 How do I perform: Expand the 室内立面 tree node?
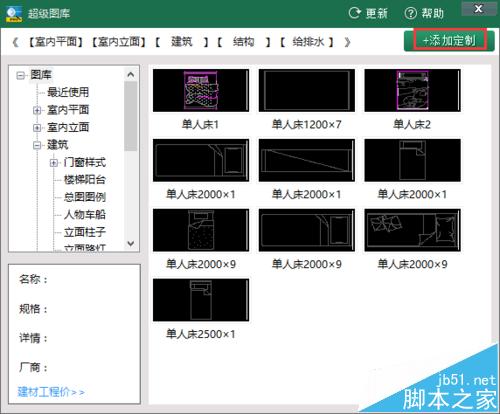pos(37,128)
